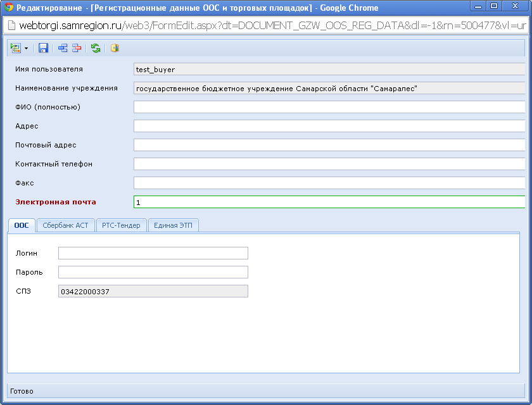Viewport: 532px width, 405px height.
Task: Click into the Электронная почта field
Action: click(x=329, y=202)
